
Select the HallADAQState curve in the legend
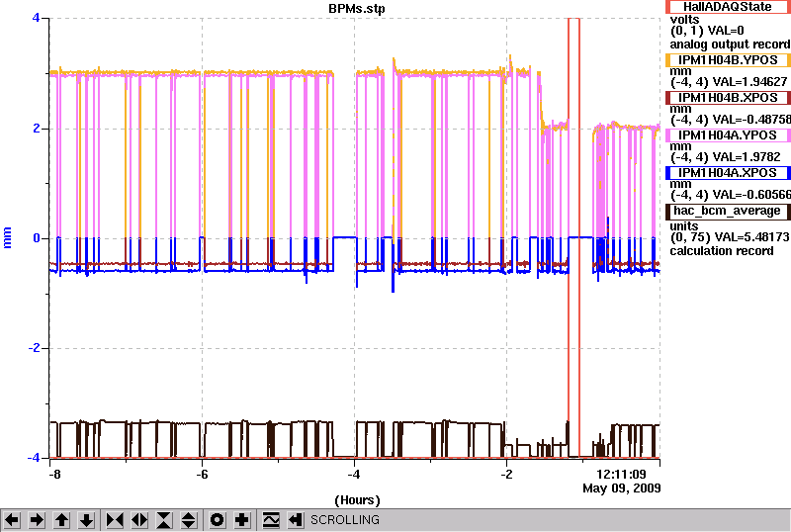pos(728,7)
